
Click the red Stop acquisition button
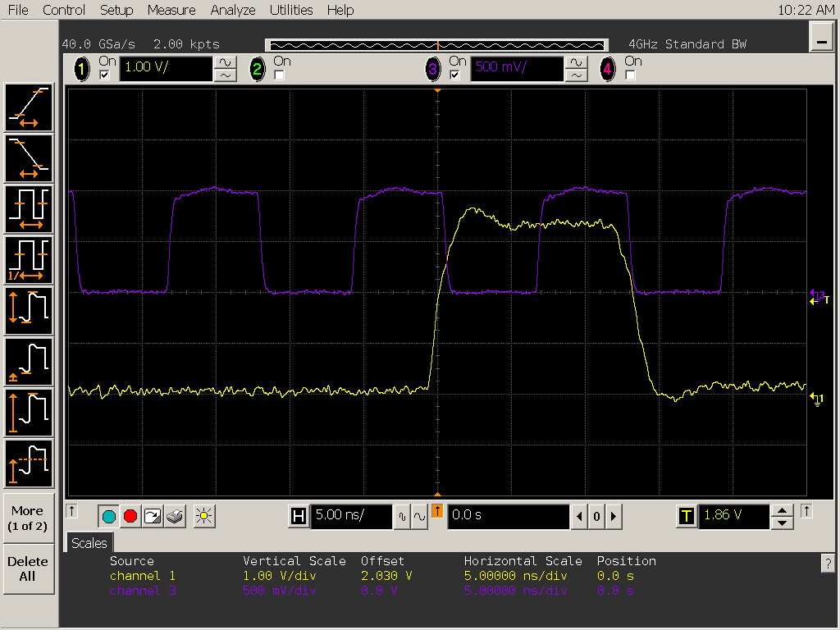coord(130,517)
